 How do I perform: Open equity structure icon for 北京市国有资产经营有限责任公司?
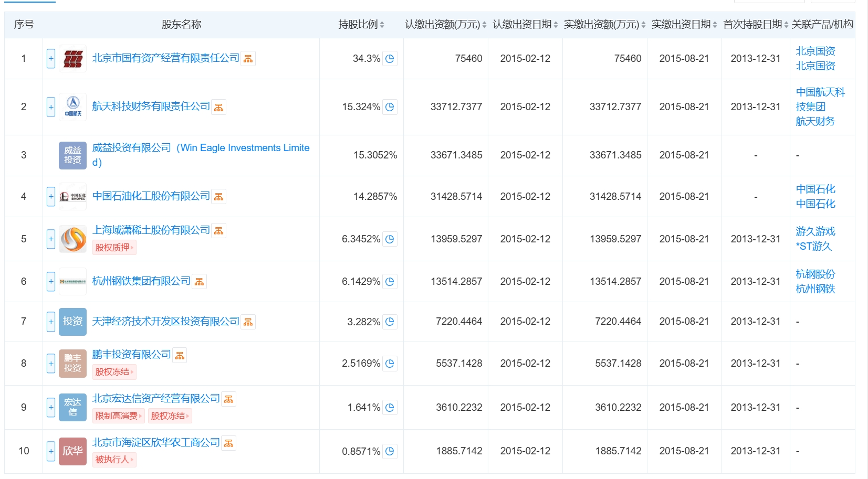tap(248, 59)
